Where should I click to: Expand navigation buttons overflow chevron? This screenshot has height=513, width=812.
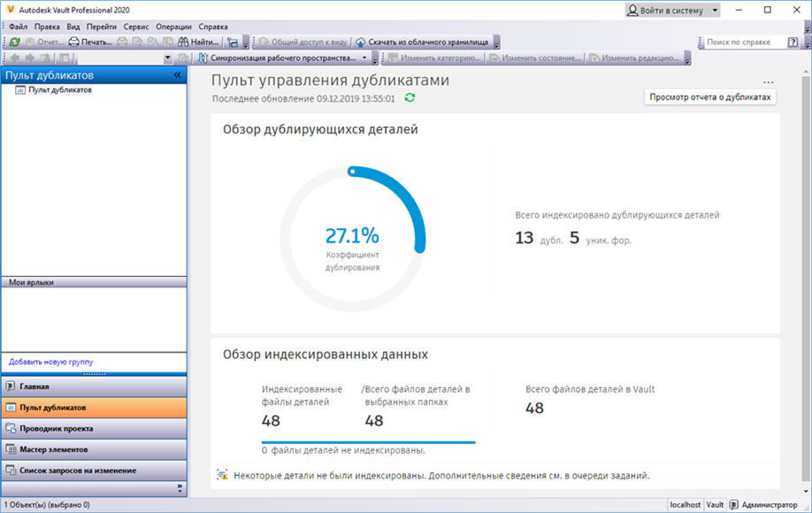tap(180, 487)
